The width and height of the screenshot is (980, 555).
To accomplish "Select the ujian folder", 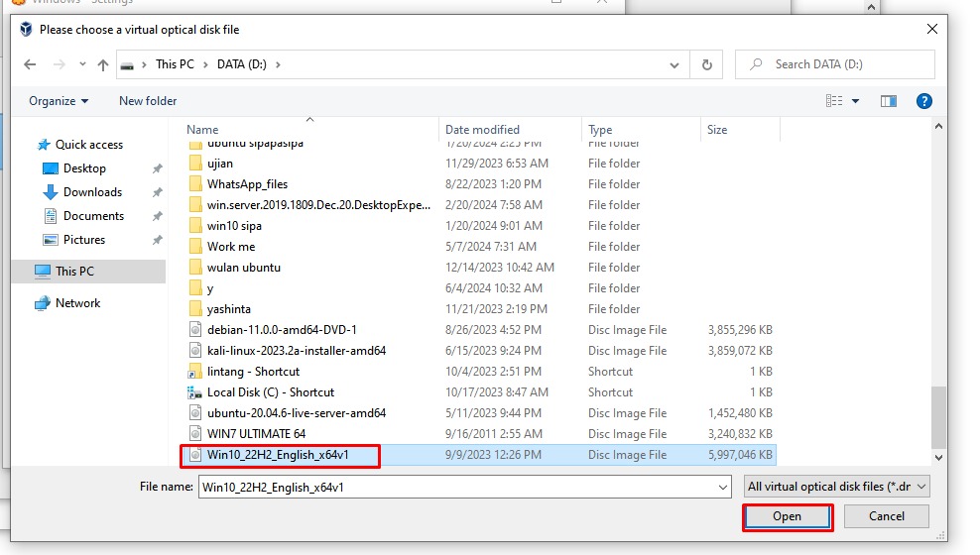I will [x=220, y=164].
